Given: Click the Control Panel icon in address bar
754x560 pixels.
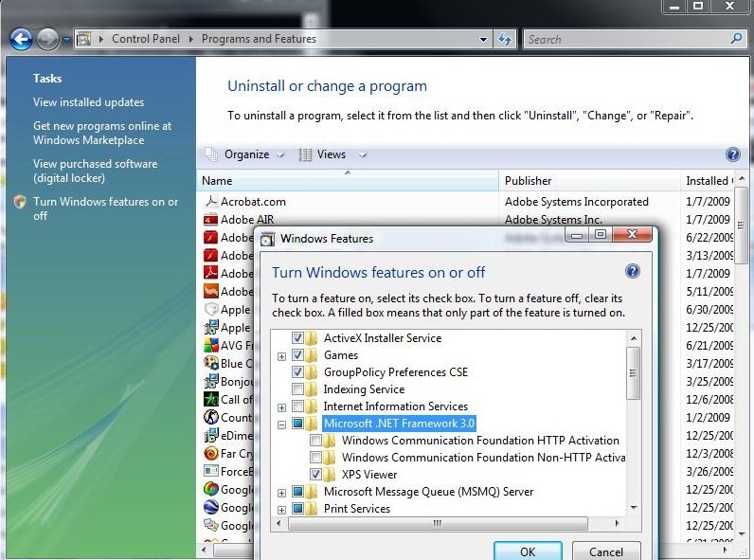Looking at the screenshot, I should (84, 39).
